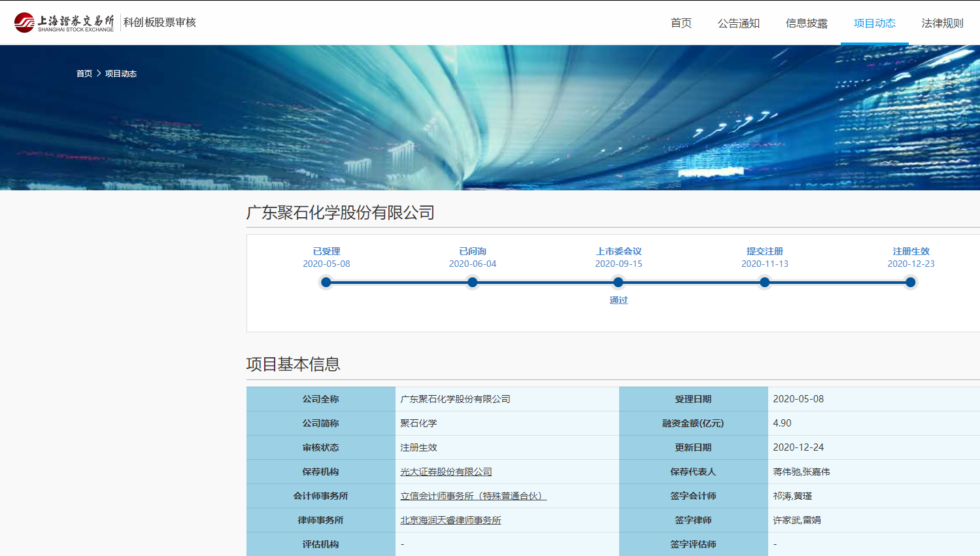Click the 注册生效 timeline dot
The image size is (980, 556).
(x=911, y=283)
